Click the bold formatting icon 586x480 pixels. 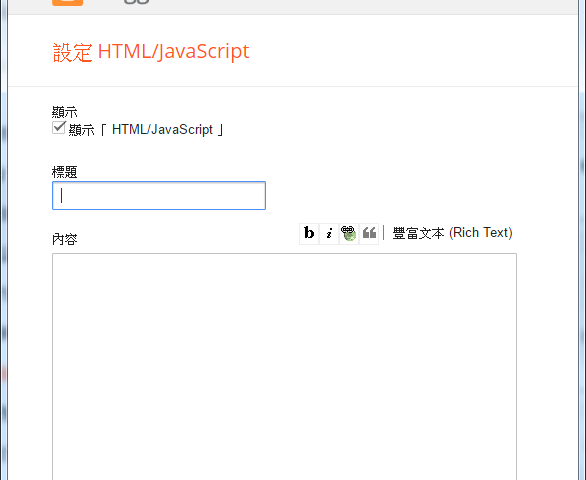309,234
